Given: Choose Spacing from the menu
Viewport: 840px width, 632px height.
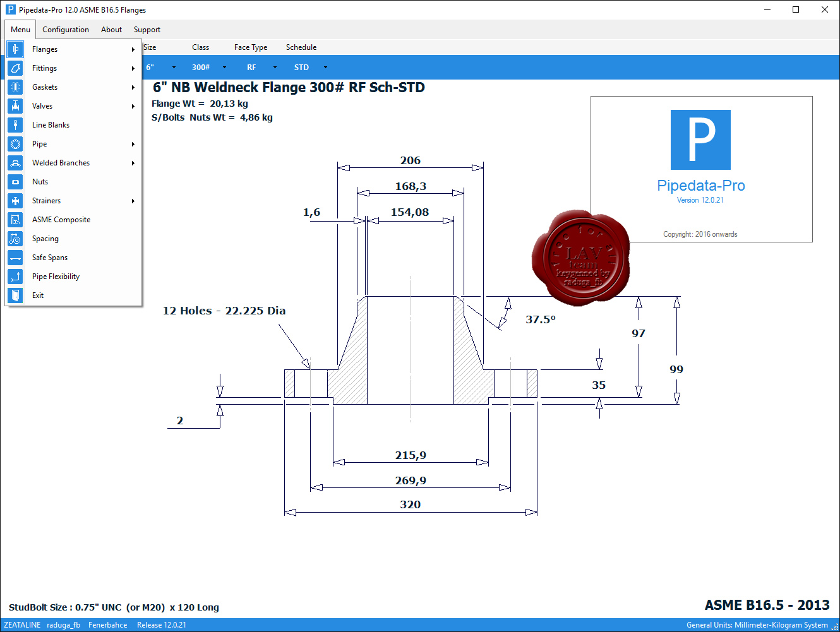Looking at the screenshot, I should [x=73, y=239].
